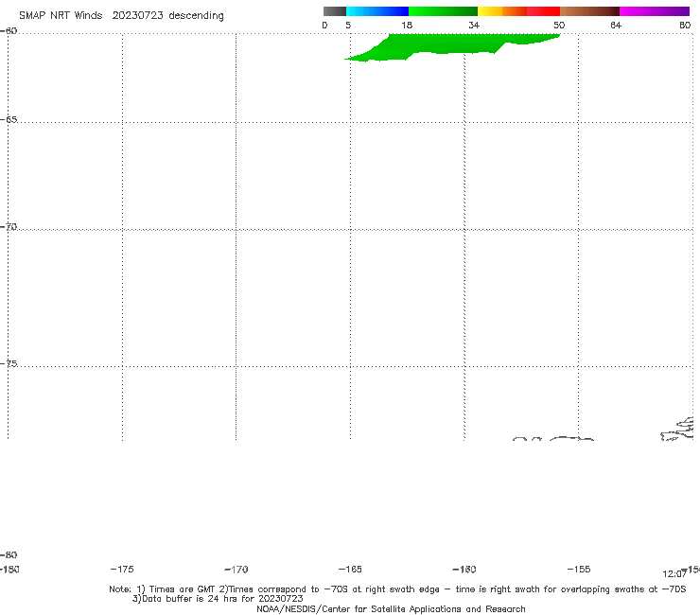
Task: Click the colorbar label '5'
Action: click(348, 25)
